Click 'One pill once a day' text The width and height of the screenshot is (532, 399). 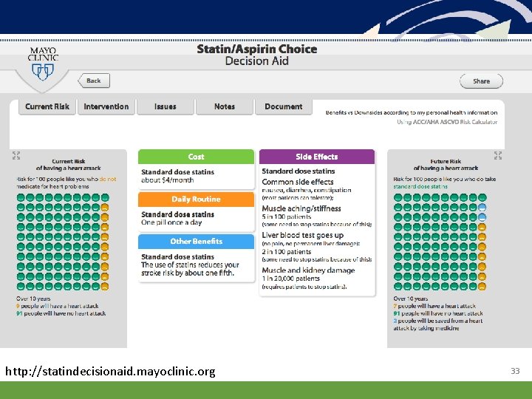171,222
